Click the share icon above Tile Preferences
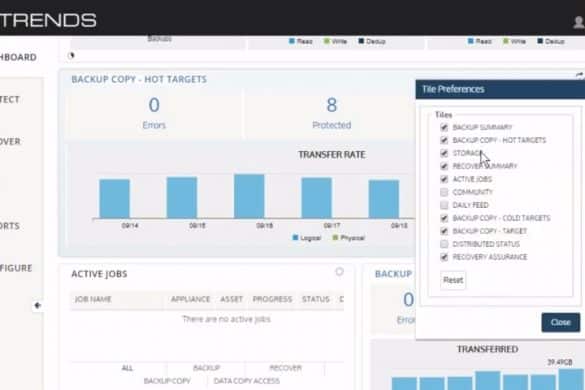 click(579, 76)
